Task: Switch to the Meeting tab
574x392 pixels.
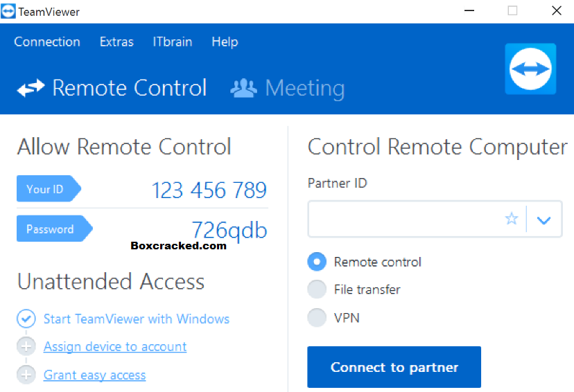Action: (x=288, y=89)
